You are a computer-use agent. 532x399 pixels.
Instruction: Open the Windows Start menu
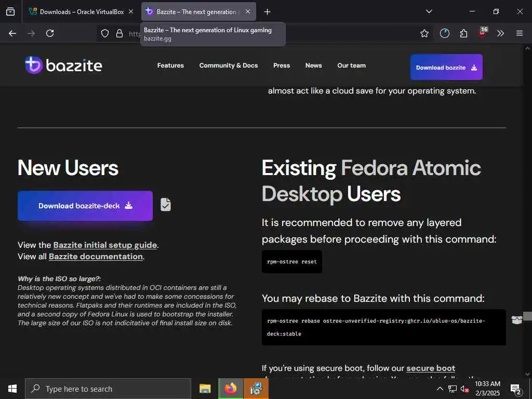click(x=12, y=389)
